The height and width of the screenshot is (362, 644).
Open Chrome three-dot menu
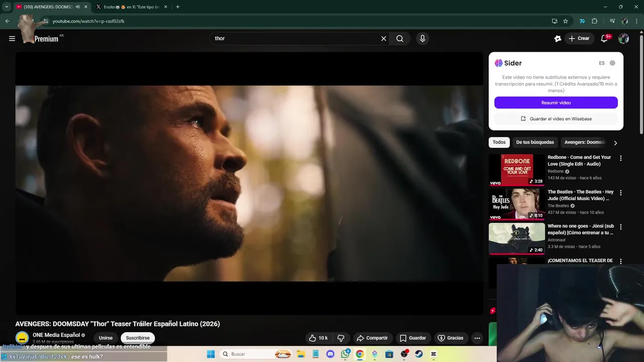pos(636,21)
